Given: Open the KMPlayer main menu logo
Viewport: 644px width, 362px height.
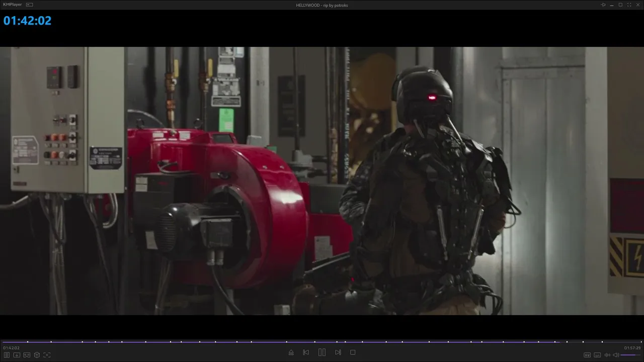Looking at the screenshot, I should (x=13, y=5).
